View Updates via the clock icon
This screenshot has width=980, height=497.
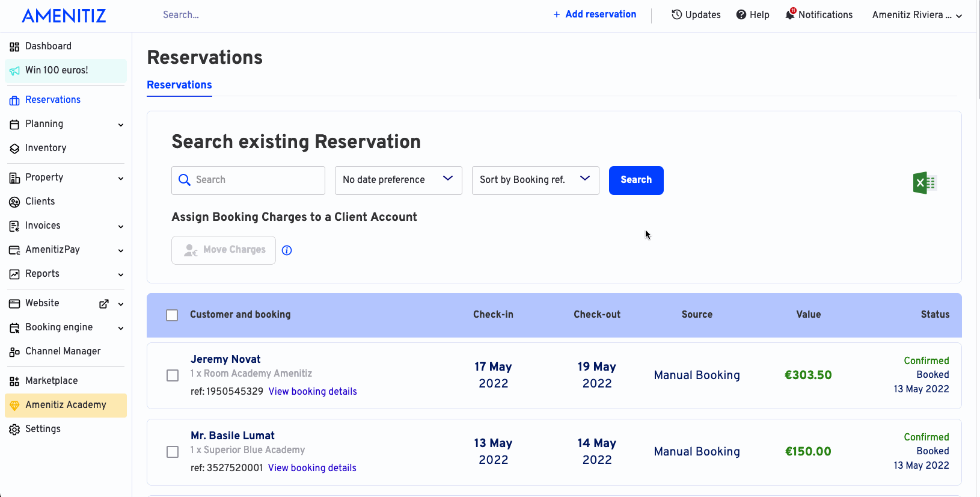677,14
